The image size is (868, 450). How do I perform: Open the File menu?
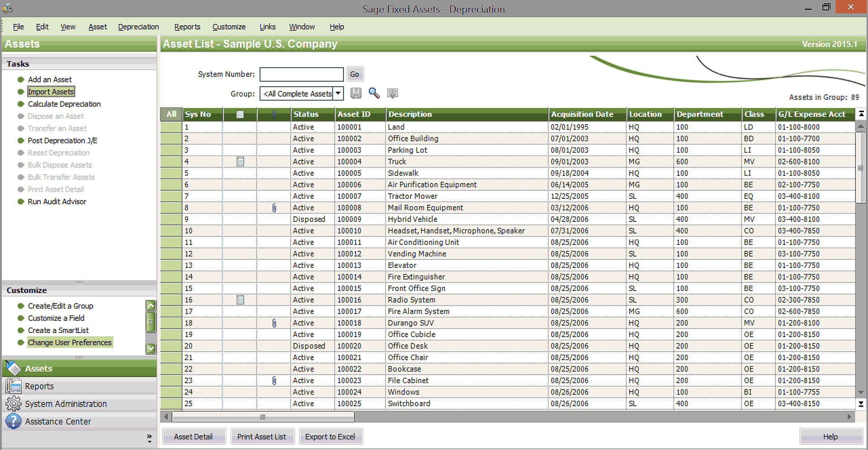[19, 27]
